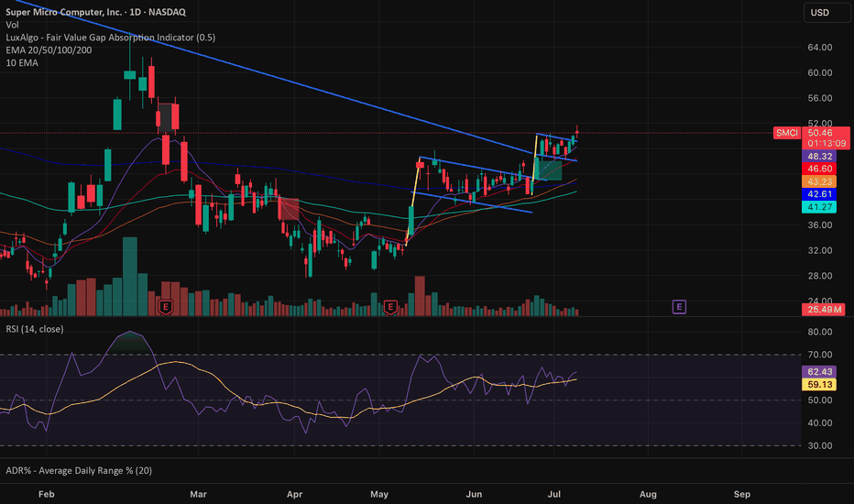This screenshot has height=504, width=854.
Task: Click the Apr label on time axis
Action: tap(294, 494)
